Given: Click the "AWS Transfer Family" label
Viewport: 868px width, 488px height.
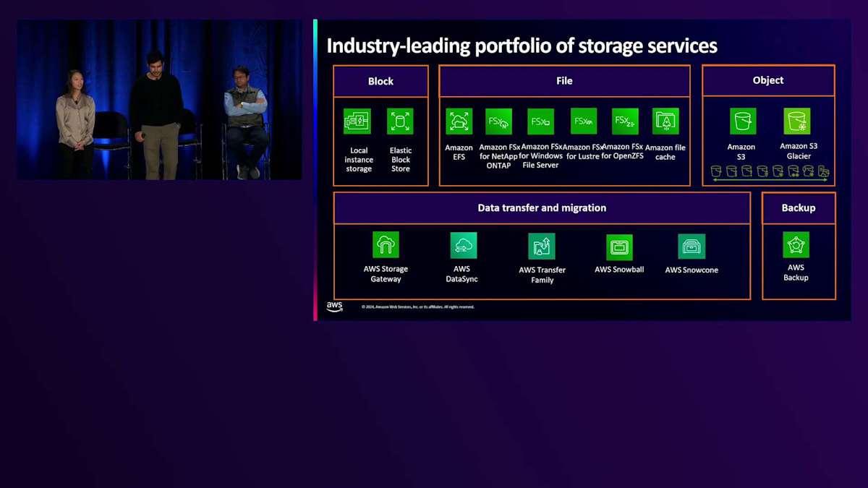Looking at the screenshot, I should tap(542, 275).
